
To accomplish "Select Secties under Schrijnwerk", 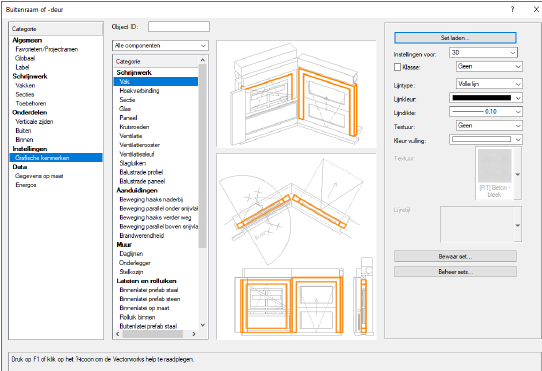I will [25, 94].
